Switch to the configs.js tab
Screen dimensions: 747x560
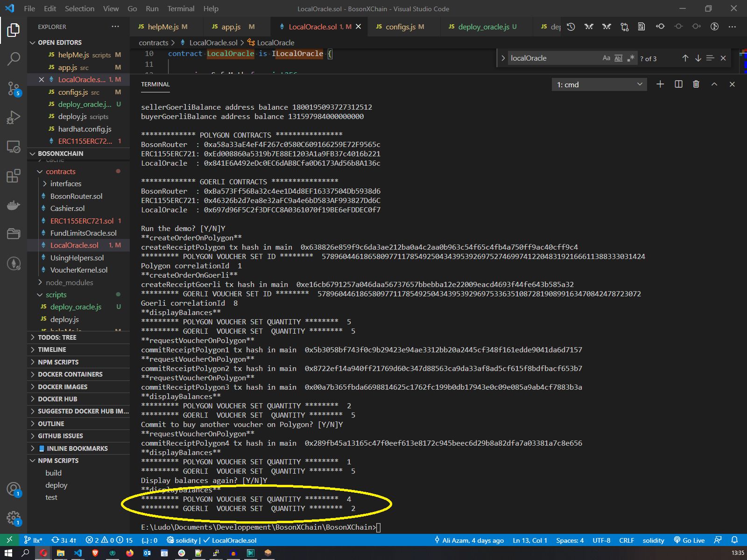pos(403,27)
